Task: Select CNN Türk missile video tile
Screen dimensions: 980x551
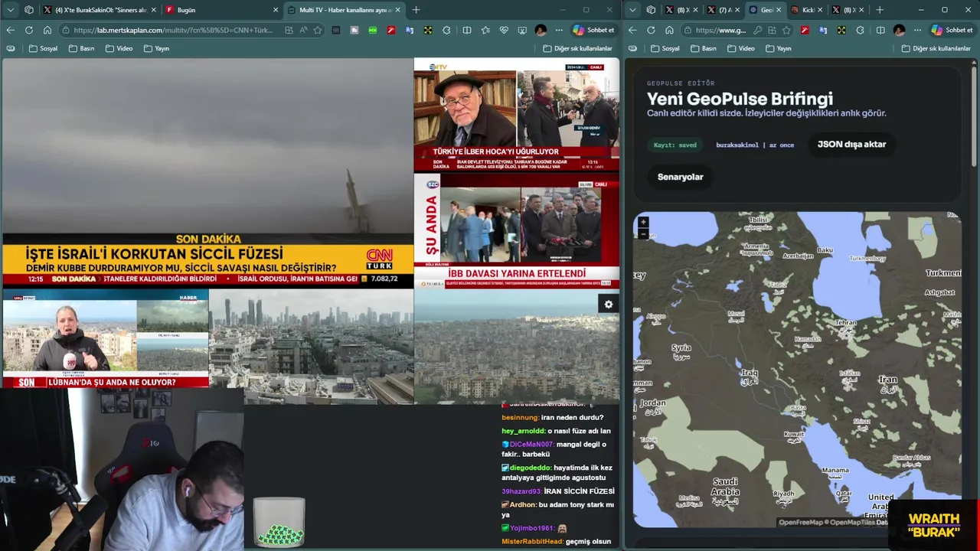Action: point(207,172)
